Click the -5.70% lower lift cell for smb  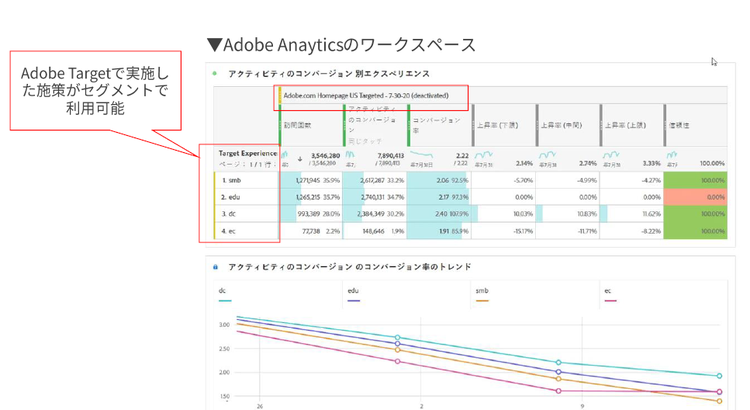[x=503, y=180]
